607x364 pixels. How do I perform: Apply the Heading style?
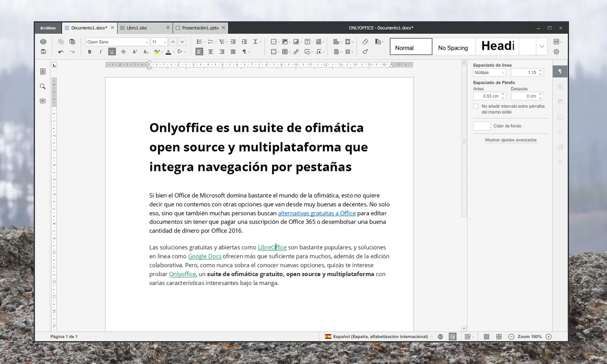point(497,46)
